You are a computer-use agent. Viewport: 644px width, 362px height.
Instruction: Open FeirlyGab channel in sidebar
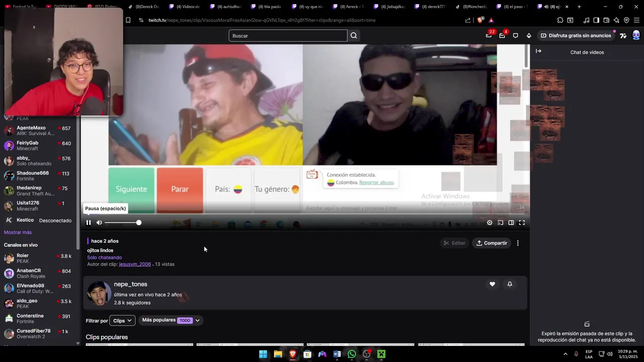click(38, 146)
